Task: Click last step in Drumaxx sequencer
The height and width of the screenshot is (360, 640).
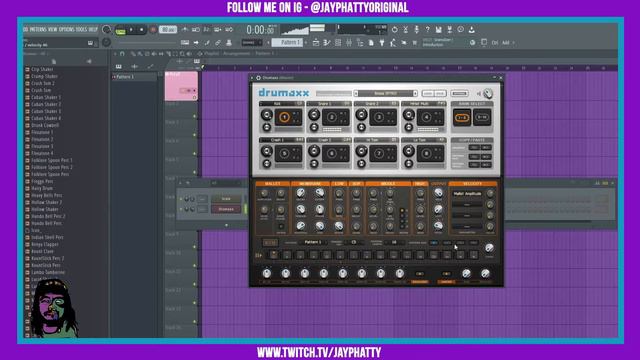Action: [x=473, y=255]
